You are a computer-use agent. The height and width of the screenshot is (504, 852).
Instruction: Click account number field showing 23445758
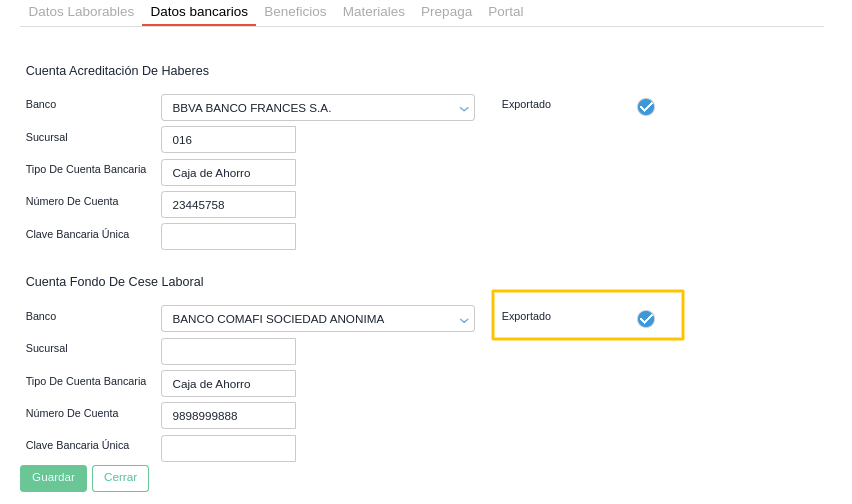pyautogui.click(x=228, y=205)
